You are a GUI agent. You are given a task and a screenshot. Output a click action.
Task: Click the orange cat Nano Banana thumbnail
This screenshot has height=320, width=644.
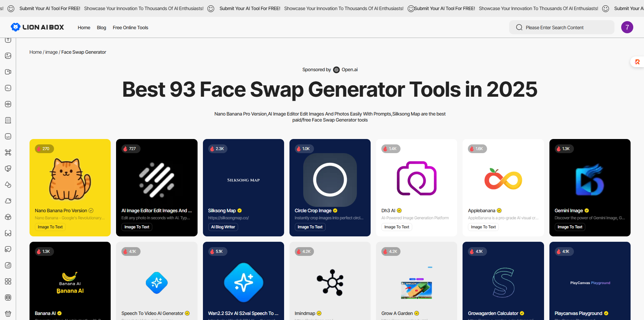[70, 179]
